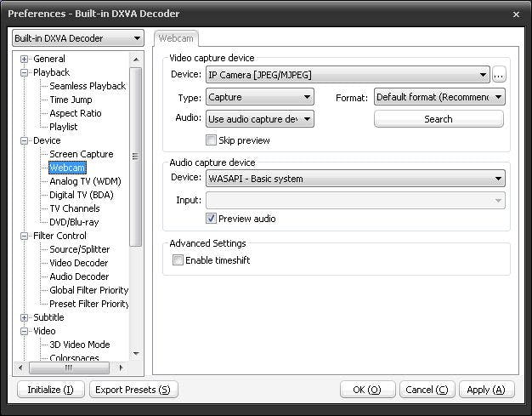Open the Video Decoder settings
This screenshot has height=416, width=532.
point(79,263)
